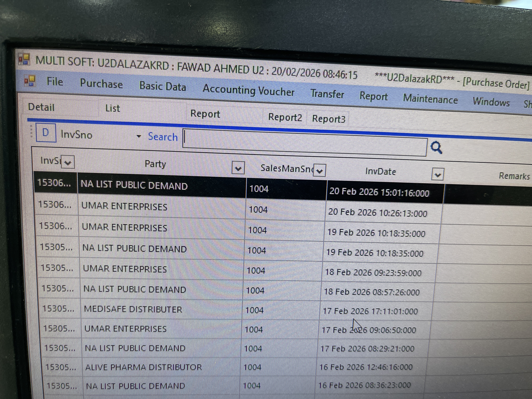
Task: Open the SalesManSno column filter dropdown
Action: [x=320, y=170]
